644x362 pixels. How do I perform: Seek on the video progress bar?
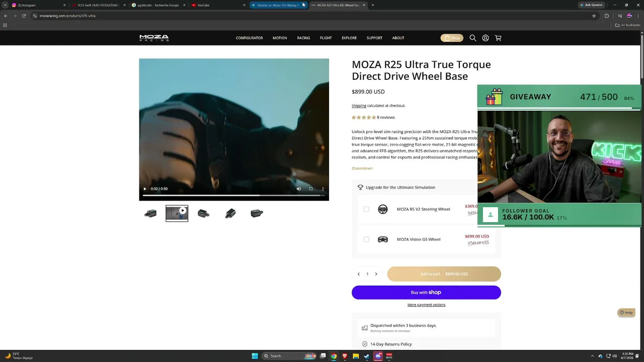234,195
